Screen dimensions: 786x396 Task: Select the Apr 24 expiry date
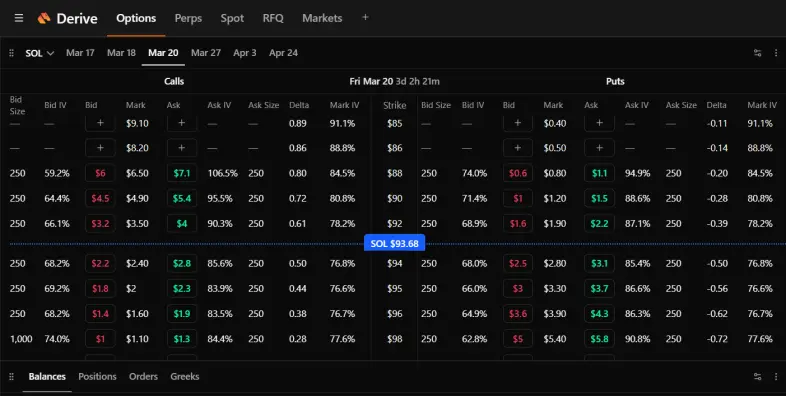[283, 53]
